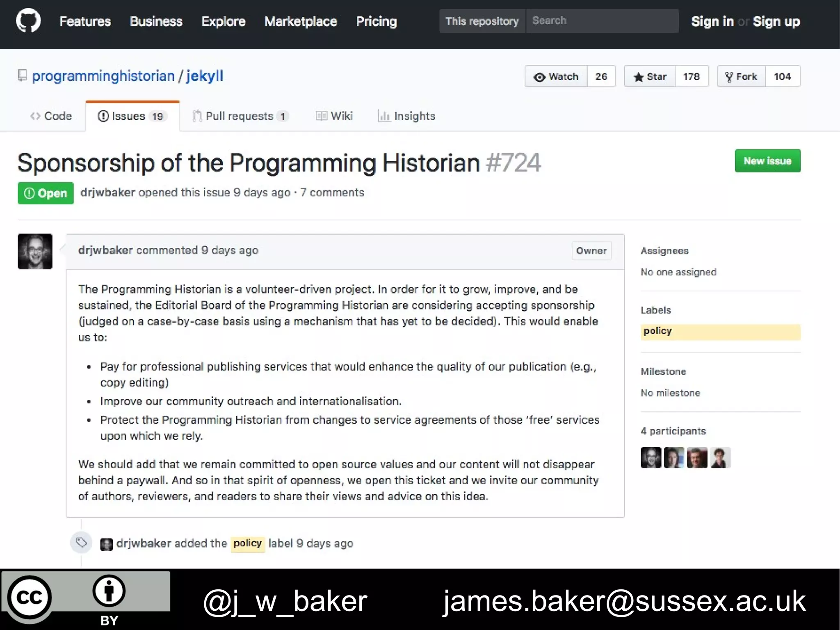This screenshot has width=840, height=630.
Task: Open the programminghistorian owner link
Action: coord(103,76)
